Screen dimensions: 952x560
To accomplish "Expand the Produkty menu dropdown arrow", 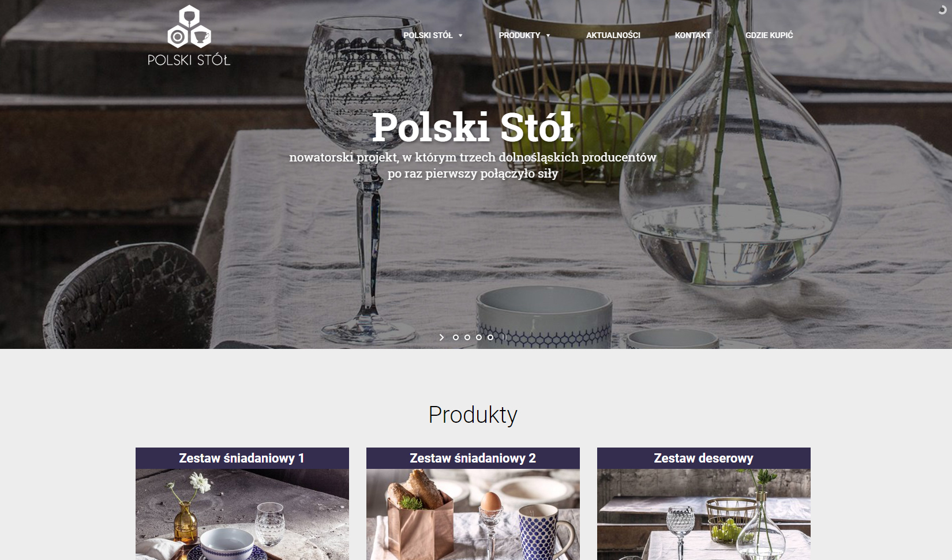I will tap(548, 36).
